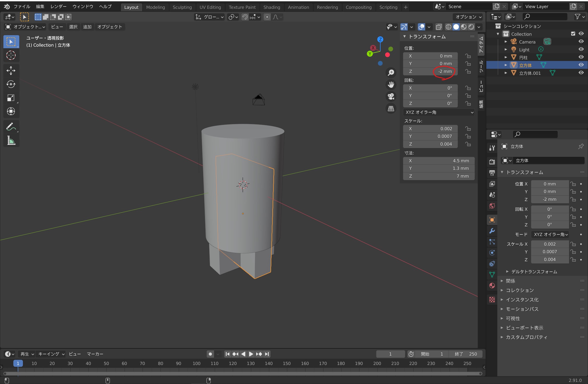The width and height of the screenshot is (588, 384).
Task: Expand the デルタトランスフォーム panel
Action: point(534,272)
